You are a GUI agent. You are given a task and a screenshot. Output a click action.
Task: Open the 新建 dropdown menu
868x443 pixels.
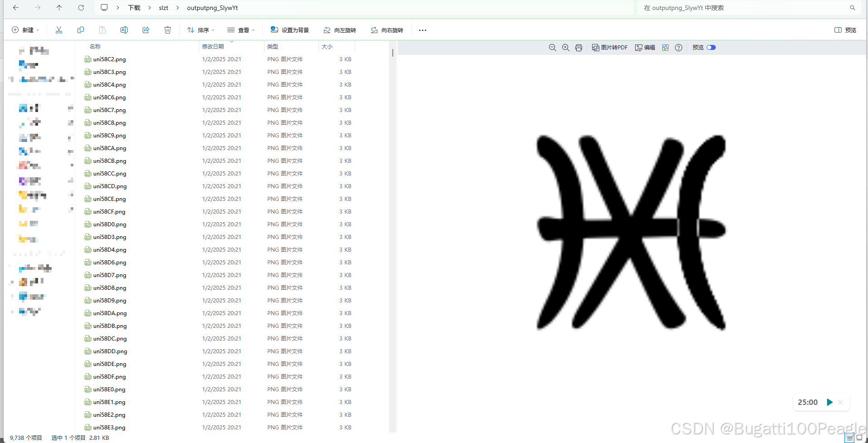(x=25, y=30)
